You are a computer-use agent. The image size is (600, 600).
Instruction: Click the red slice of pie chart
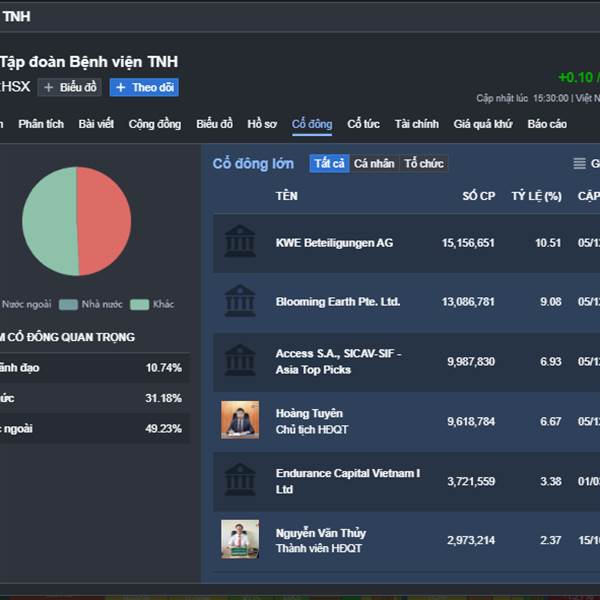coord(104,220)
